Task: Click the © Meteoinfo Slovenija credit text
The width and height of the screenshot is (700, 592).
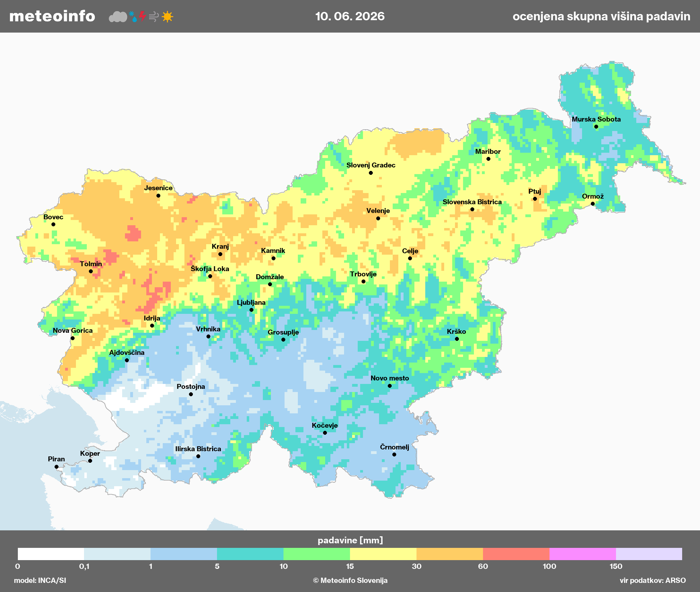Action: (x=350, y=580)
